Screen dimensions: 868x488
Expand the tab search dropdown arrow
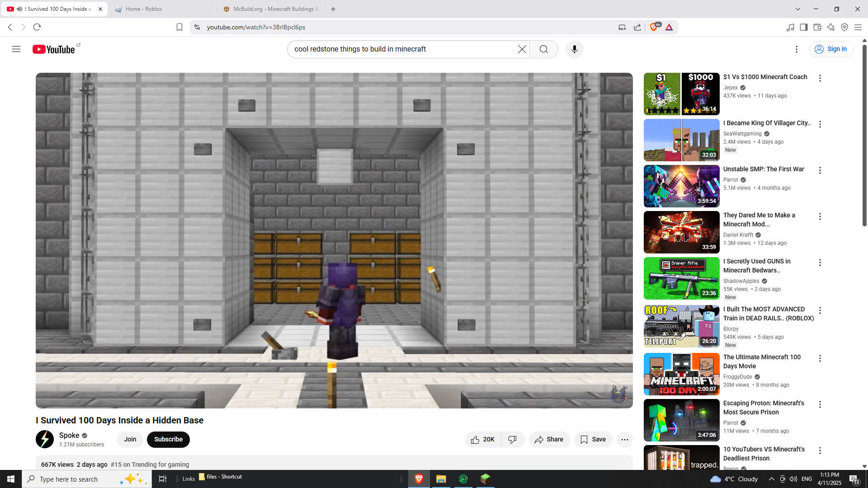pos(797,9)
